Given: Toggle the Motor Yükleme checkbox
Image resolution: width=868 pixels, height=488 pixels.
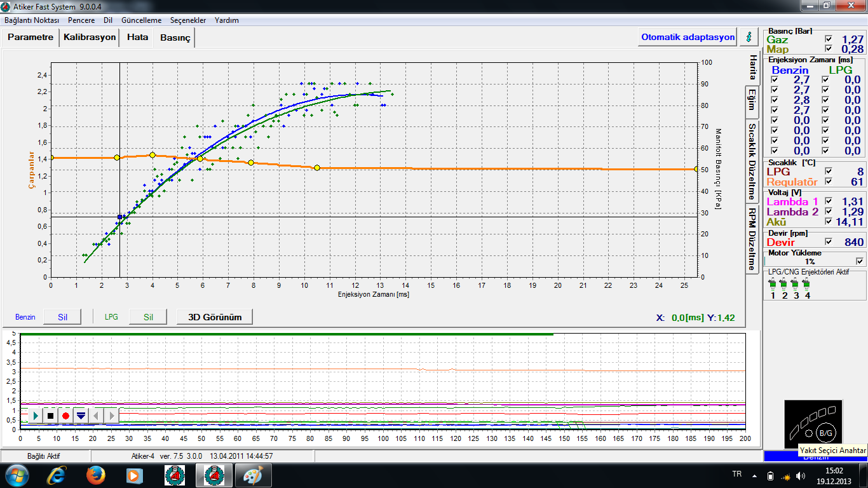Looking at the screenshot, I should pyautogui.click(x=860, y=261).
